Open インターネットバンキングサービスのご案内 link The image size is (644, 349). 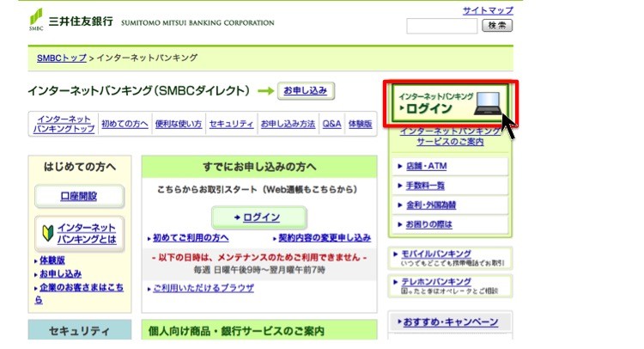[x=450, y=137]
